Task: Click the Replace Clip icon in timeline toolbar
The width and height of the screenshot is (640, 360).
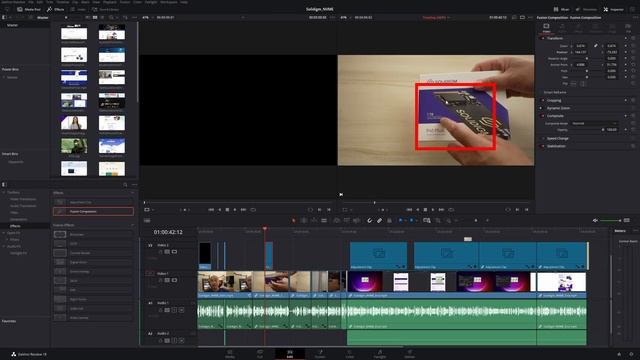Action: (x=356, y=220)
